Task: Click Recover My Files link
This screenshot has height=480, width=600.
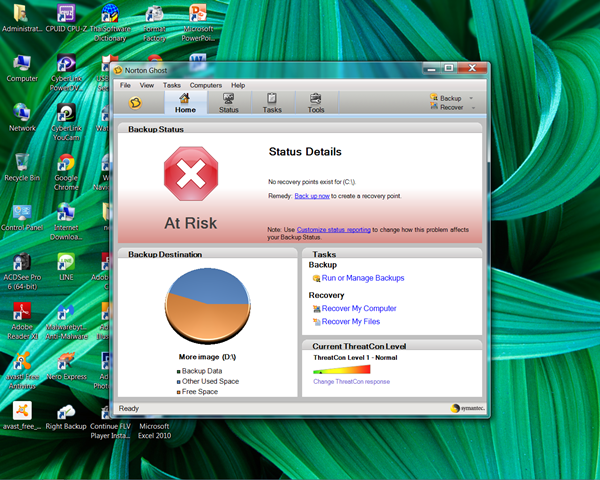Action: pos(351,322)
